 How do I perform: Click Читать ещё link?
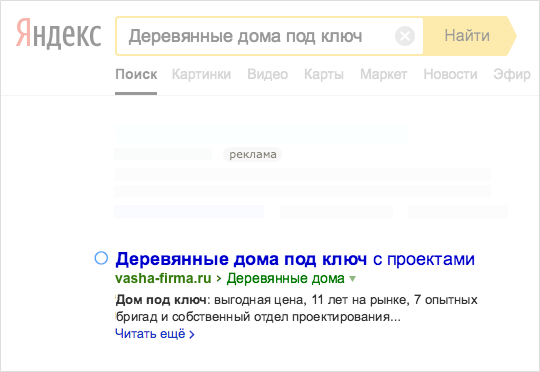click(x=155, y=334)
